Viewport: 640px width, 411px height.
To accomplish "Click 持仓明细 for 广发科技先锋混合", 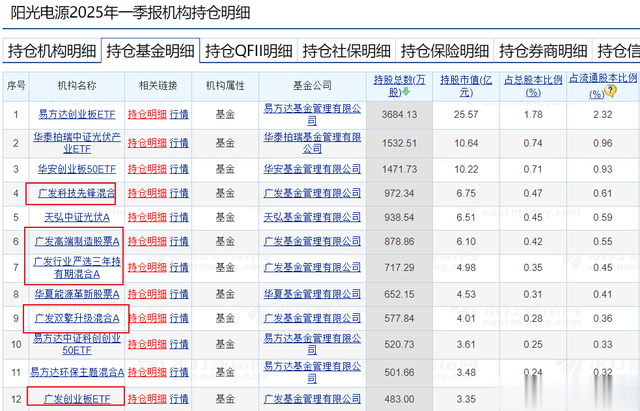I will pyautogui.click(x=147, y=193).
